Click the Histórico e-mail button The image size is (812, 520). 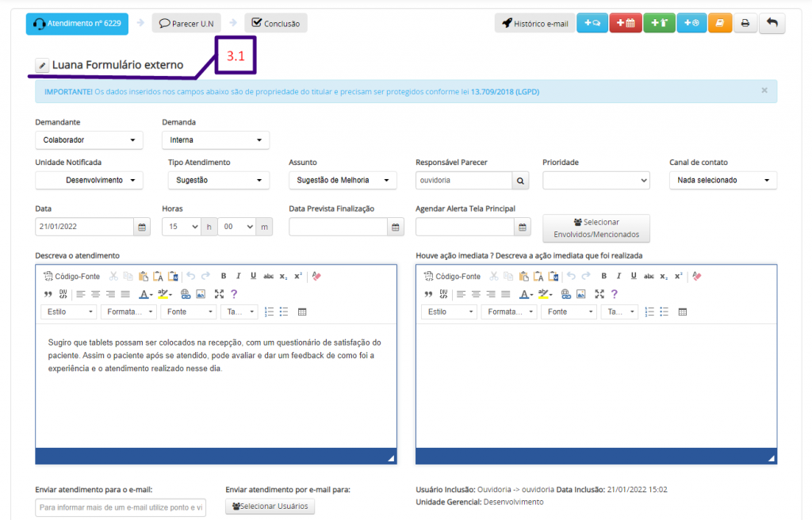pos(534,24)
